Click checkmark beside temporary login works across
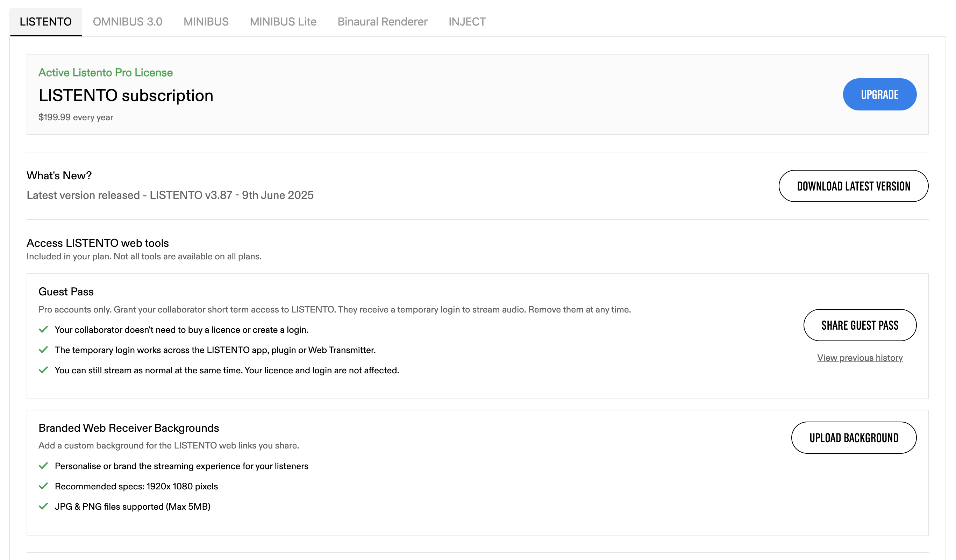This screenshot has width=956, height=560. point(43,350)
